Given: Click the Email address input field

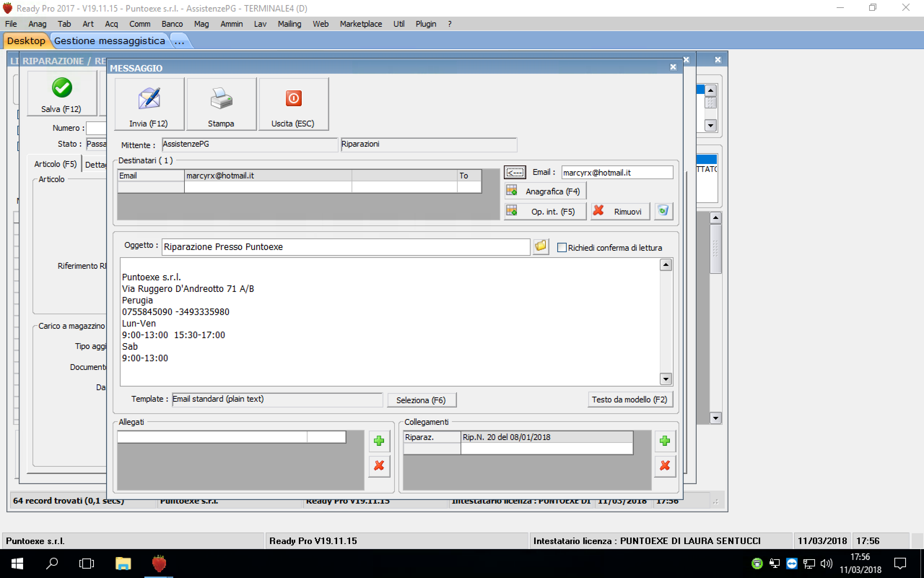Looking at the screenshot, I should [x=616, y=172].
